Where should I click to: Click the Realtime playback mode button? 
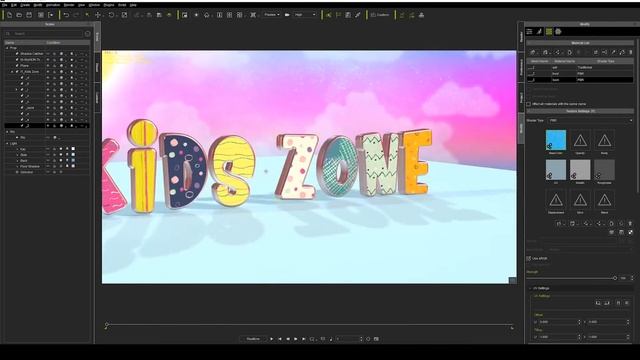253,339
